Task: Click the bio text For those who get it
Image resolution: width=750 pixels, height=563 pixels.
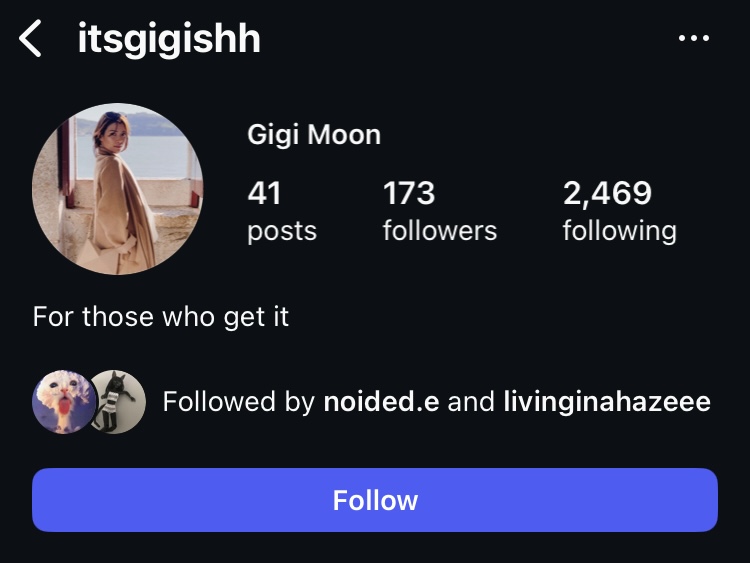Action: coord(161,317)
